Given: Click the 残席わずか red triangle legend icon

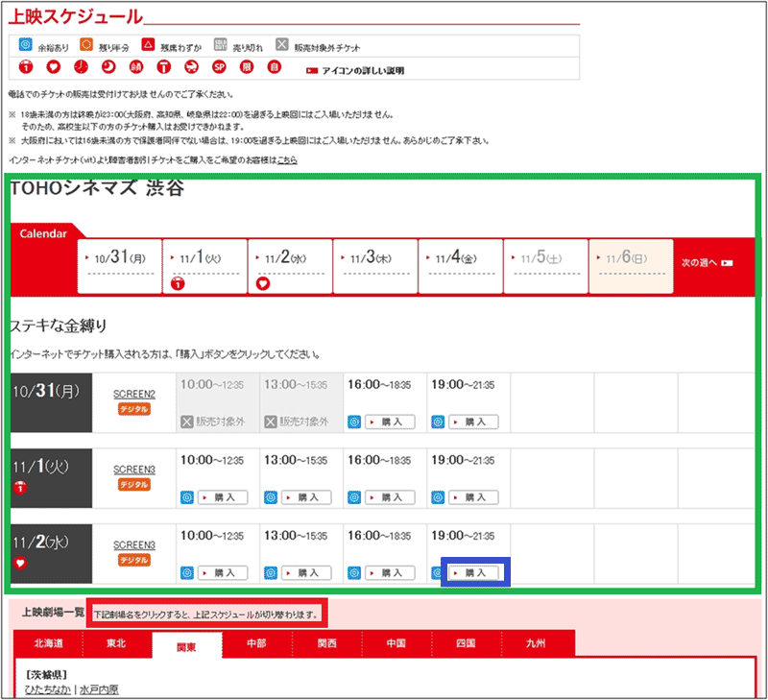Looking at the screenshot, I should pos(149,45).
